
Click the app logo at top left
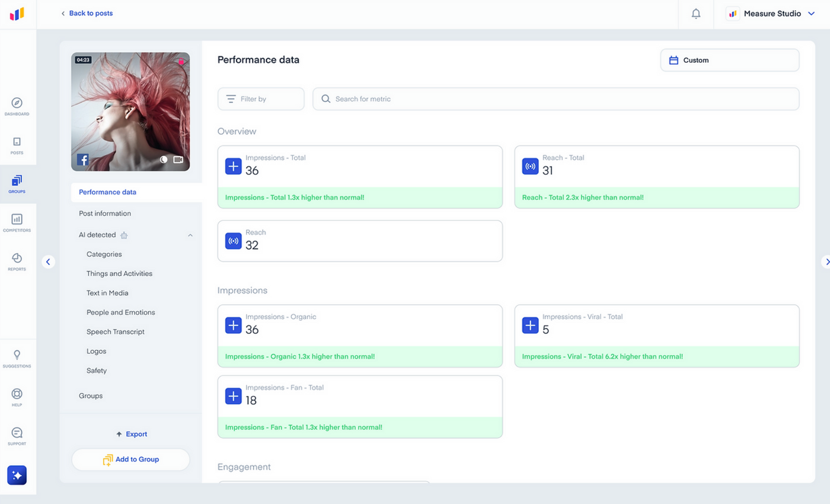click(17, 14)
